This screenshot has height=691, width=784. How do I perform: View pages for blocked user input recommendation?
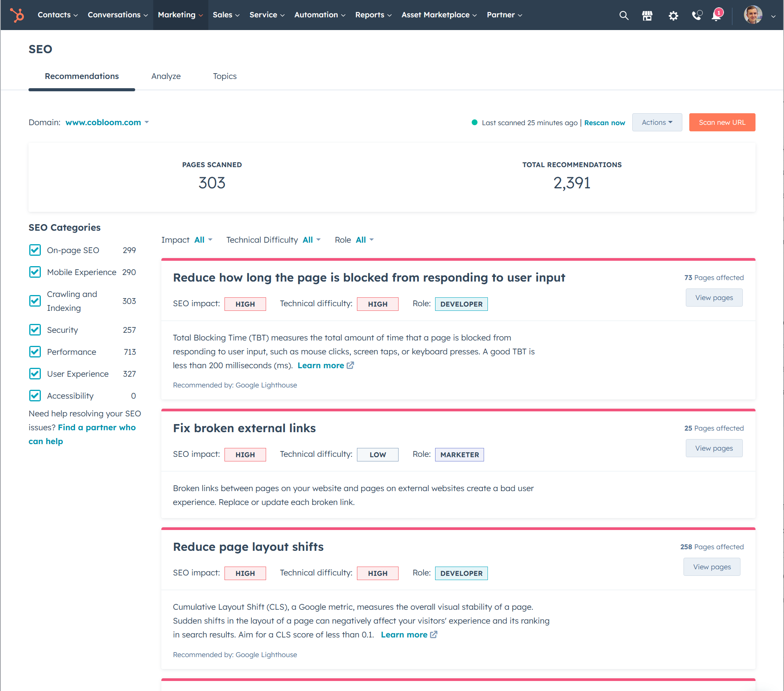(714, 298)
